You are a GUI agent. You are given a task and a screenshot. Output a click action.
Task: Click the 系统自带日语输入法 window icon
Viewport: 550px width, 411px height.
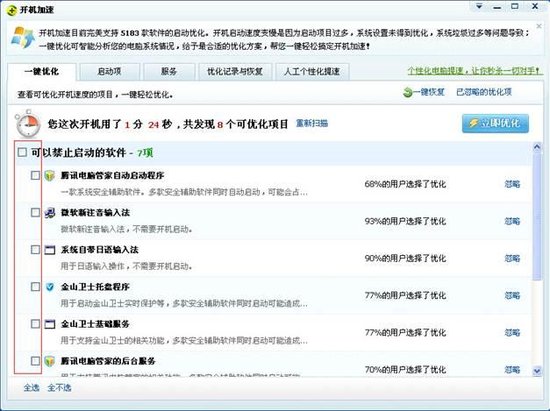pos(50,250)
